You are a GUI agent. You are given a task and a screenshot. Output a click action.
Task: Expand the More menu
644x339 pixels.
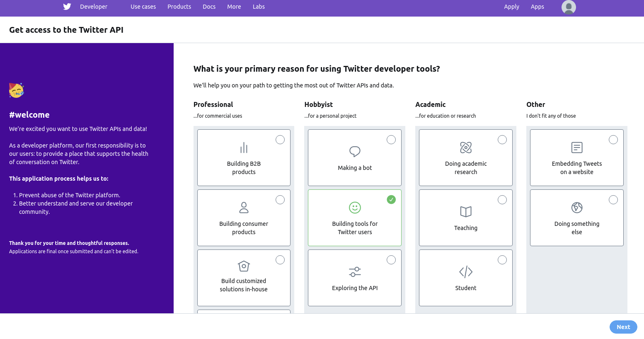(234, 7)
